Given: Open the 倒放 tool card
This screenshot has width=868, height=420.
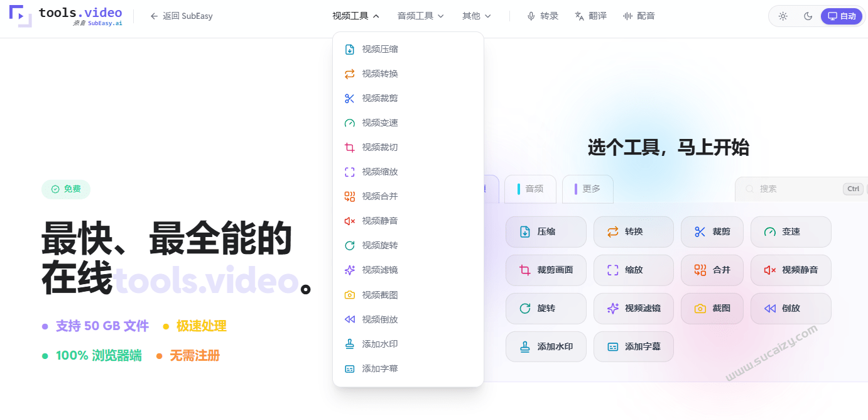Looking at the screenshot, I should 791,309.
